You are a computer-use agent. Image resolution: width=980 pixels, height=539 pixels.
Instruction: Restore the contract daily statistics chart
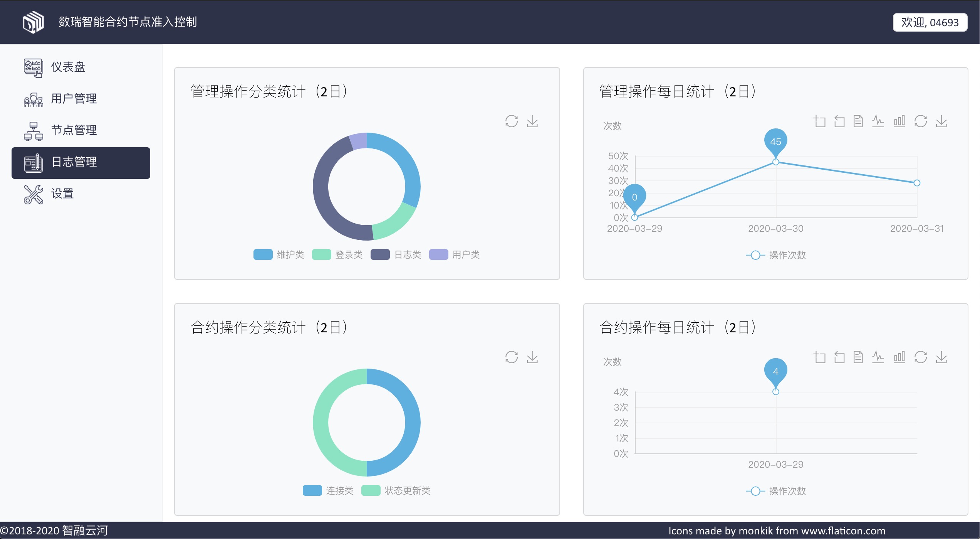[x=920, y=357]
